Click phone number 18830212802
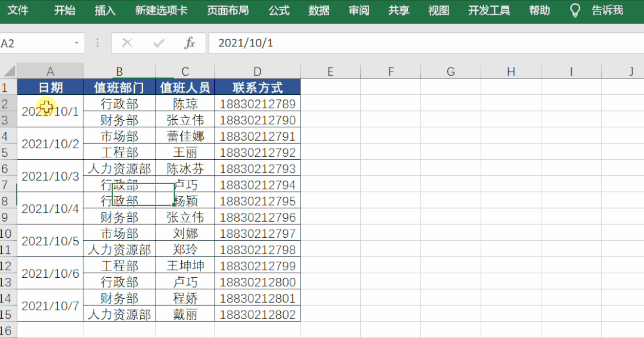This screenshot has width=644, height=338. tap(257, 315)
